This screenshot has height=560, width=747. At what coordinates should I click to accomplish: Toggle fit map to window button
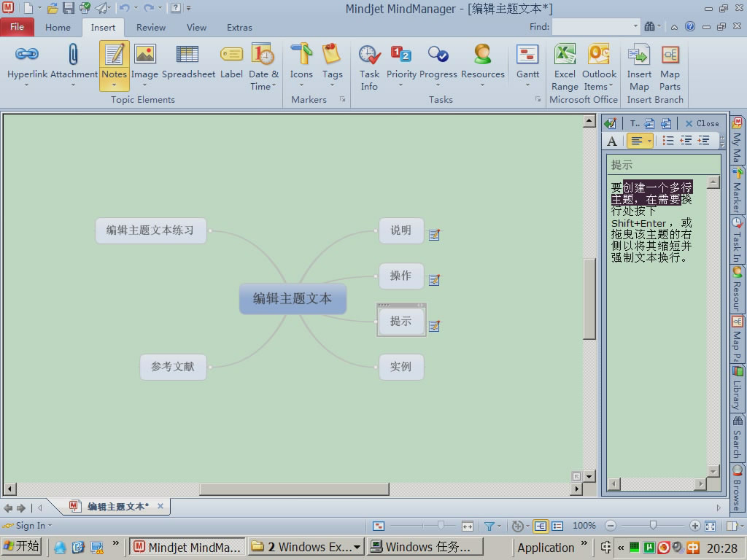tap(710, 526)
